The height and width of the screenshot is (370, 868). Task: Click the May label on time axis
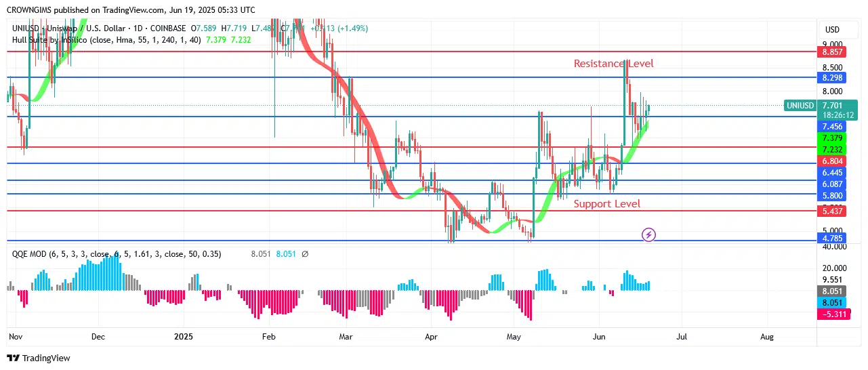[514, 336]
